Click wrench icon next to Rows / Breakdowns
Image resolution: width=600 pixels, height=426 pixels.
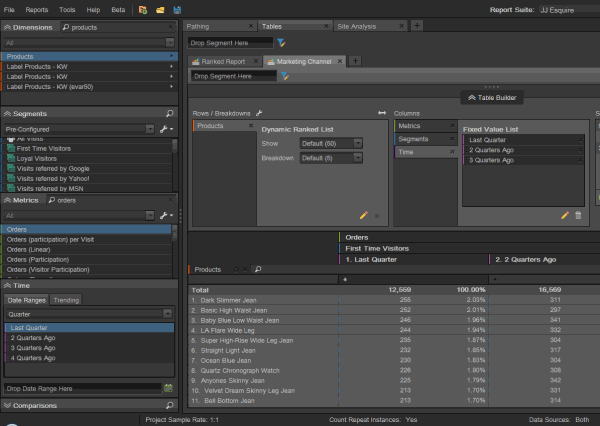click(260, 114)
